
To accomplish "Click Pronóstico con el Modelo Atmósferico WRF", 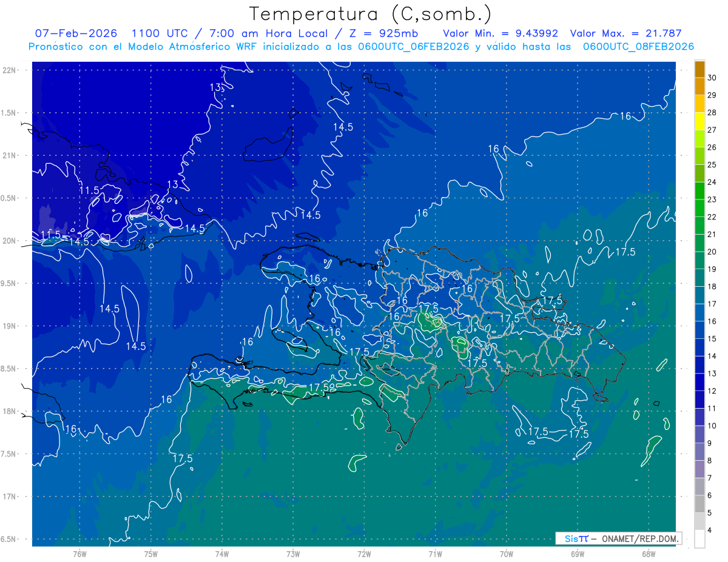I will [144, 47].
